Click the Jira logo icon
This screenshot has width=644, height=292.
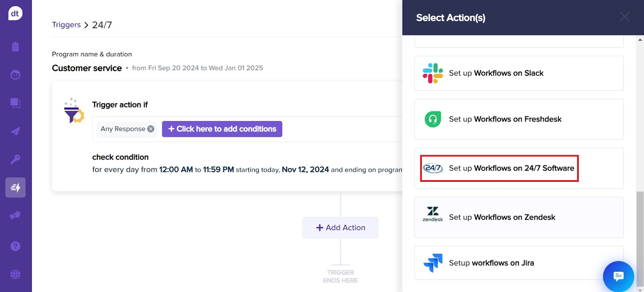[433, 263]
